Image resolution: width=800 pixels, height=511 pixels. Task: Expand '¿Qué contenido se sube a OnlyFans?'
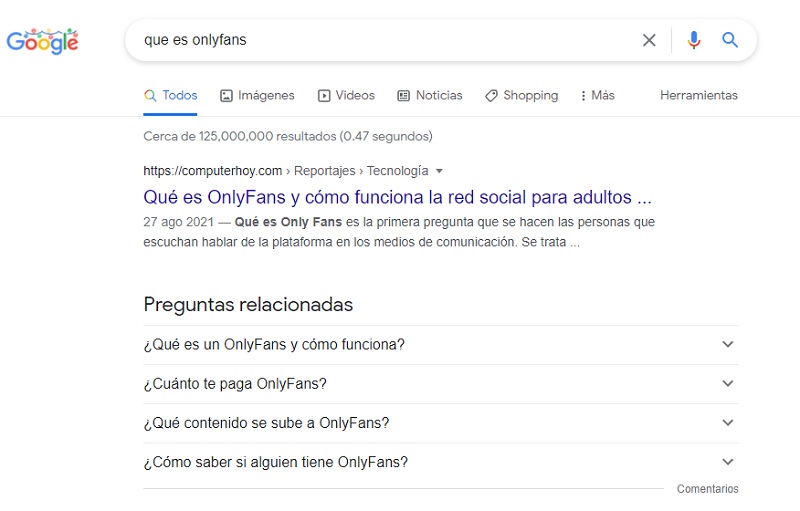pos(440,423)
